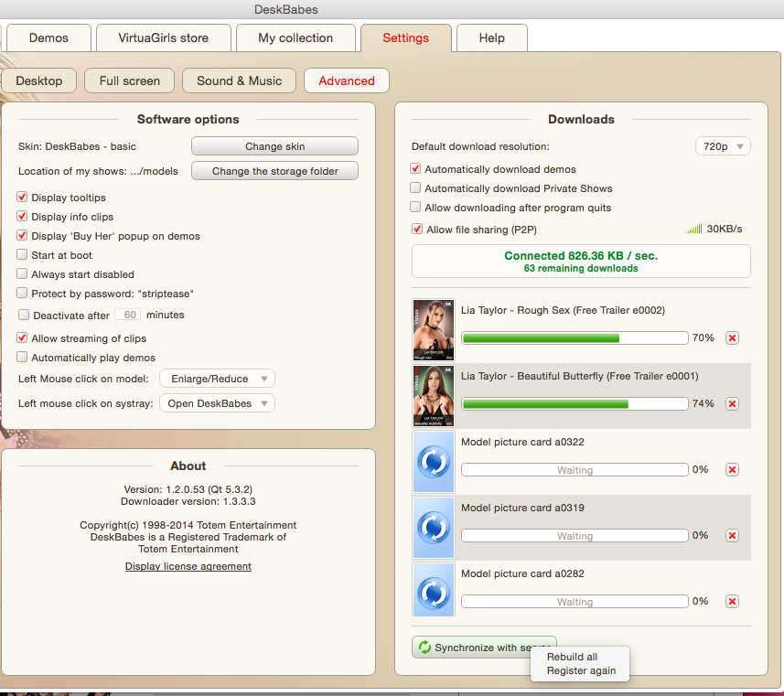Click the Version: 1.2.0.53 (Qt 5.3.2) text
The width and height of the screenshot is (784, 696).
(188, 489)
